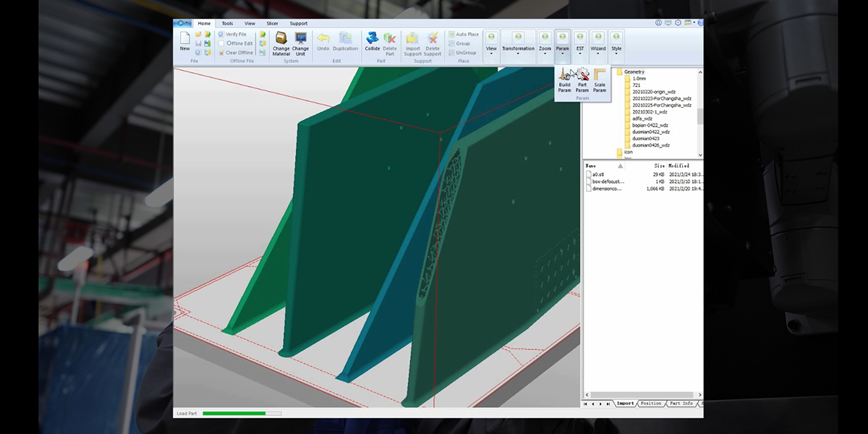
Task: Open the Support ribbon tab
Action: tap(299, 23)
